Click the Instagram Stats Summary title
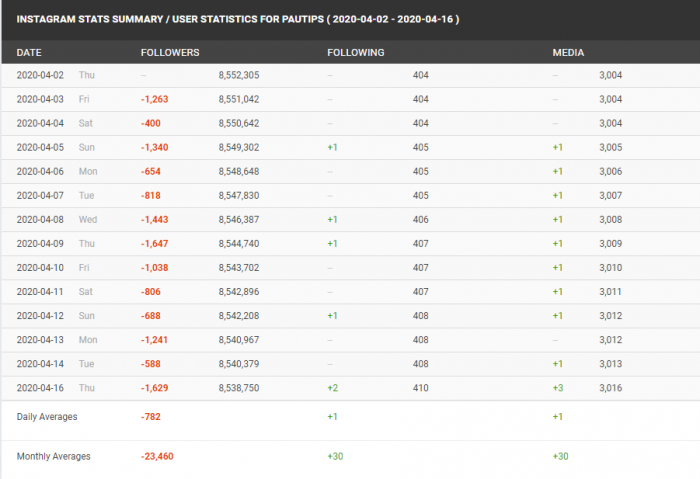Viewport: 700px width, 479px height. coord(238,19)
